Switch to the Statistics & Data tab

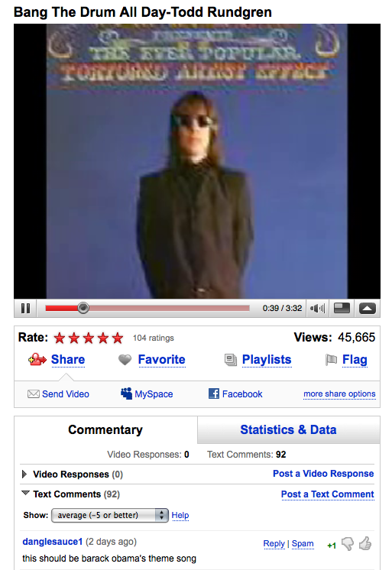click(288, 429)
